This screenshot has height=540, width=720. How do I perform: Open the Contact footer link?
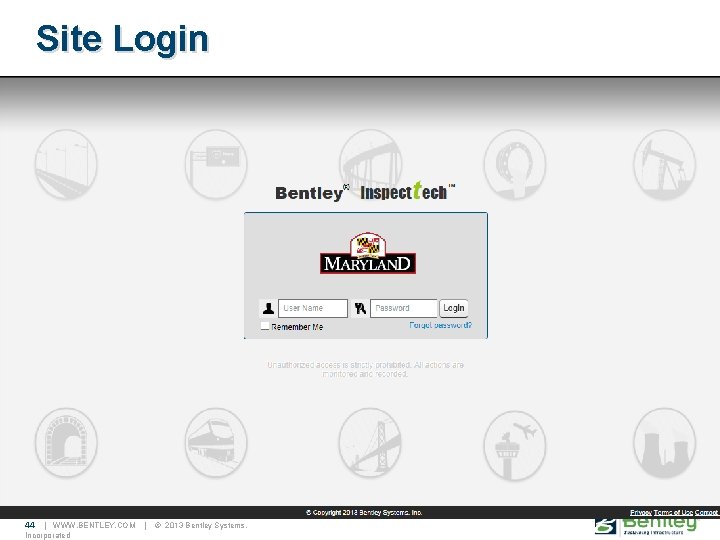[706, 512]
